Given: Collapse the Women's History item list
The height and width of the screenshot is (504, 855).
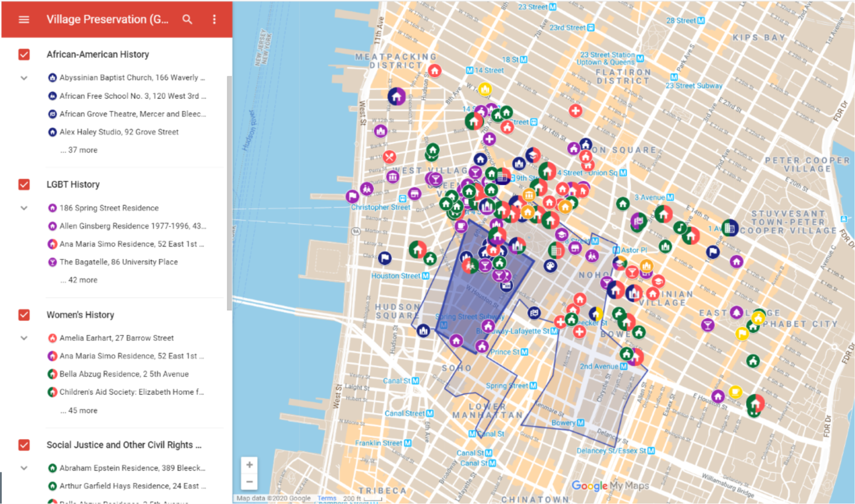Looking at the screenshot, I should [24, 338].
